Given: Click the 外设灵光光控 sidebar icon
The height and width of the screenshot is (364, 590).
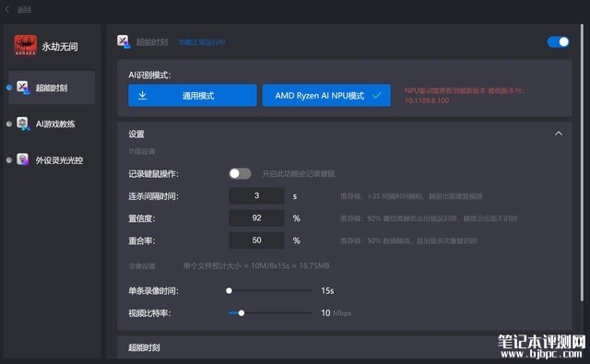Looking at the screenshot, I should pyautogui.click(x=22, y=159).
